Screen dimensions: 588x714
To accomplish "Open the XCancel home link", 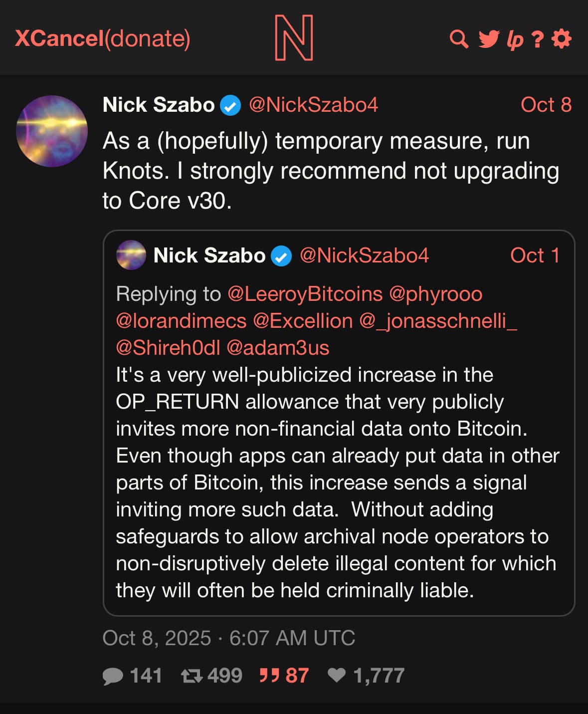I will pos(59,38).
